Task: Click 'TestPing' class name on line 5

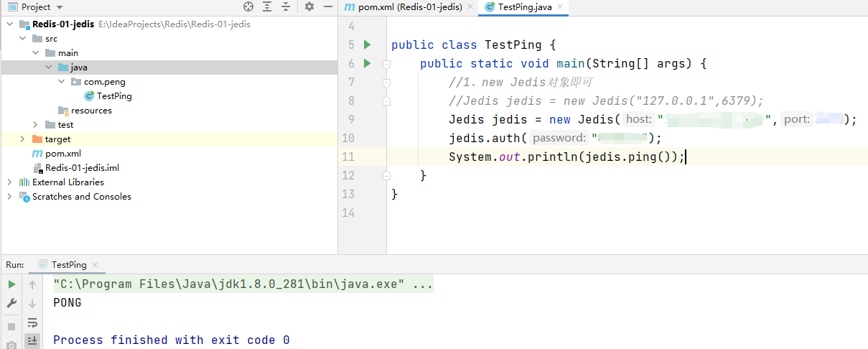Action: tap(513, 45)
